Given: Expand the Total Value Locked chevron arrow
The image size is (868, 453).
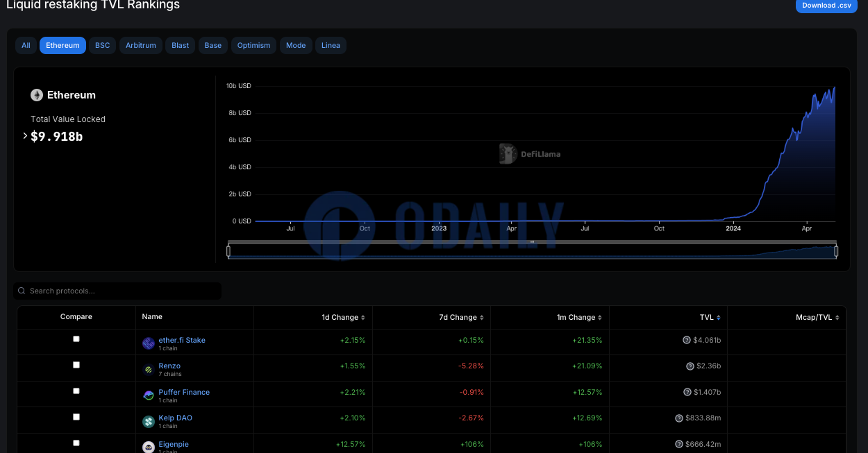Looking at the screenshot, I should click(x=25, y=136).
